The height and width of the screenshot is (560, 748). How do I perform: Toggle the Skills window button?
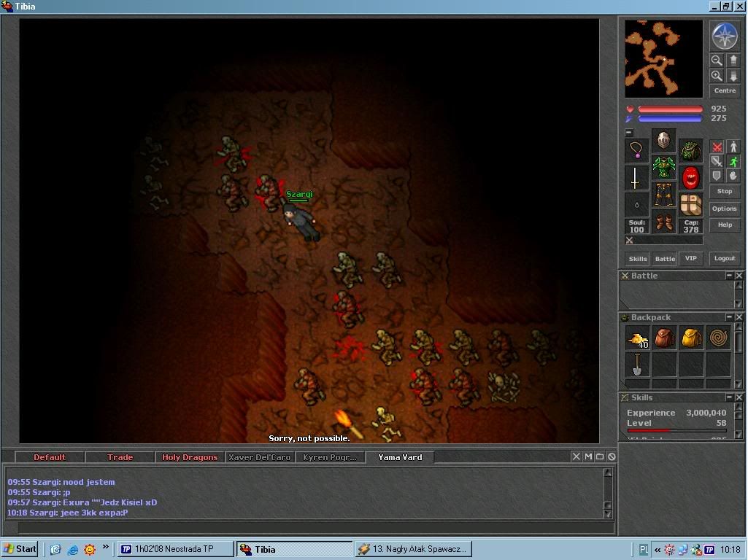pyautogui.click(x=638, y=259)
